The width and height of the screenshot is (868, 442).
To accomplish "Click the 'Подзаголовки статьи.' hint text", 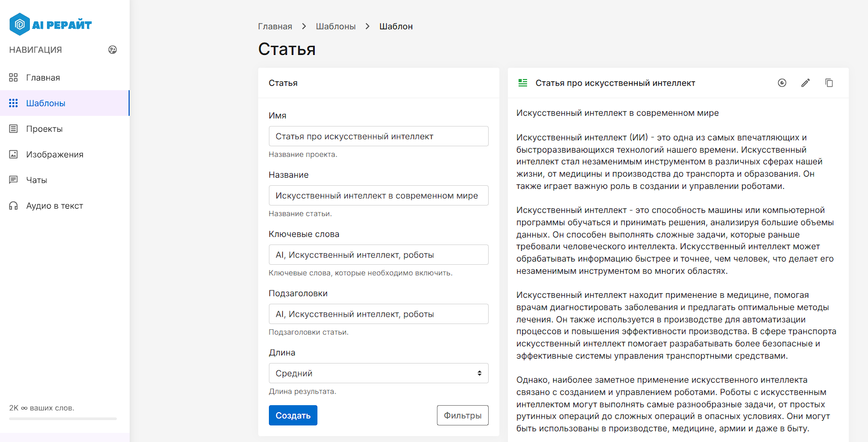I will click(308, 332).
